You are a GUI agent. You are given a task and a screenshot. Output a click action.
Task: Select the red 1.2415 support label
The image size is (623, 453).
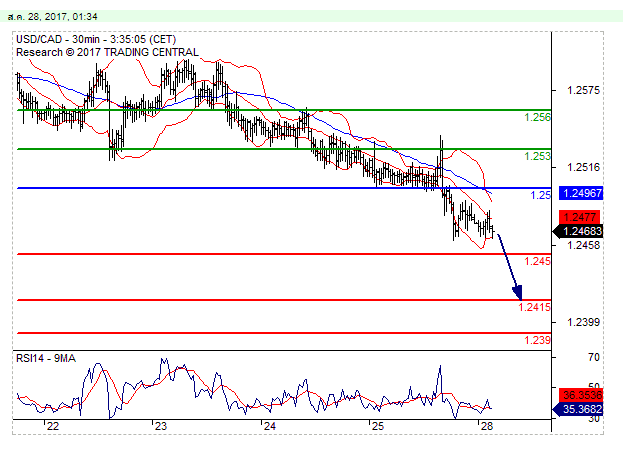[534, 307]
